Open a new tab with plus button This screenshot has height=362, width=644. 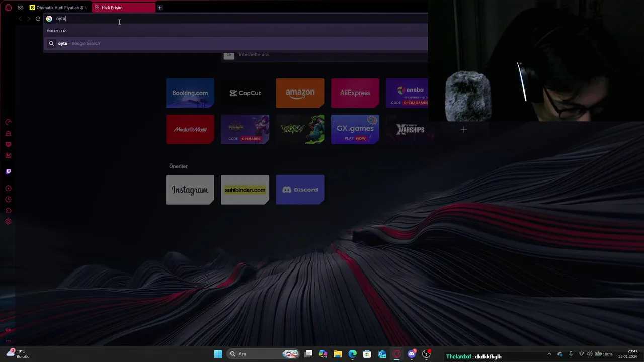(159, 8)
